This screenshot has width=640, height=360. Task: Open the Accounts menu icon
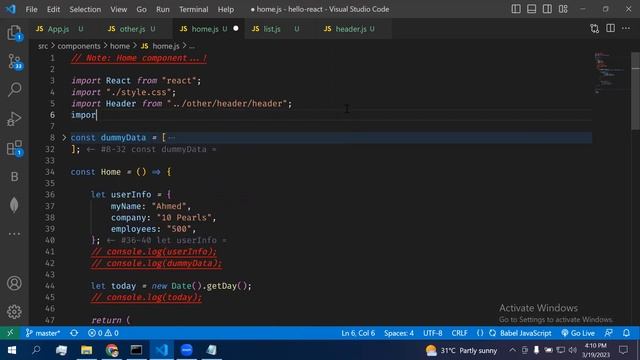pos(14,283)
